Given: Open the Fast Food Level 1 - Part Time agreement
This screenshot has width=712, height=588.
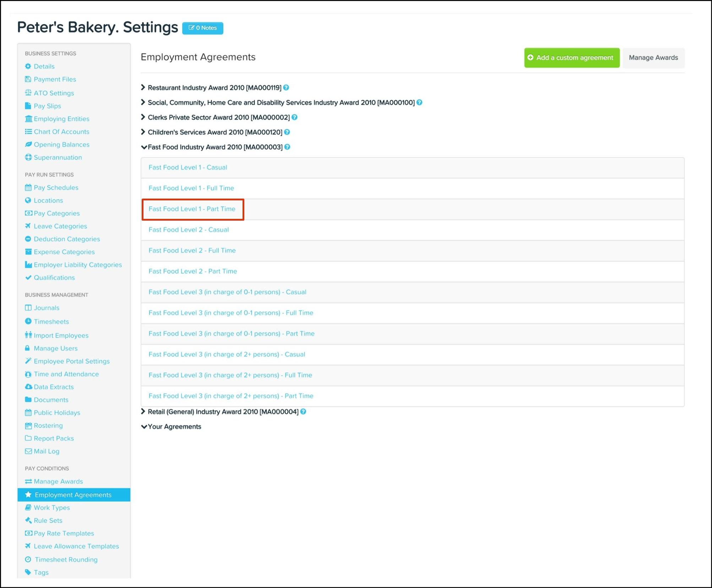Looking at the screenshot, I should pyautogui.click(x=192, y=209).
